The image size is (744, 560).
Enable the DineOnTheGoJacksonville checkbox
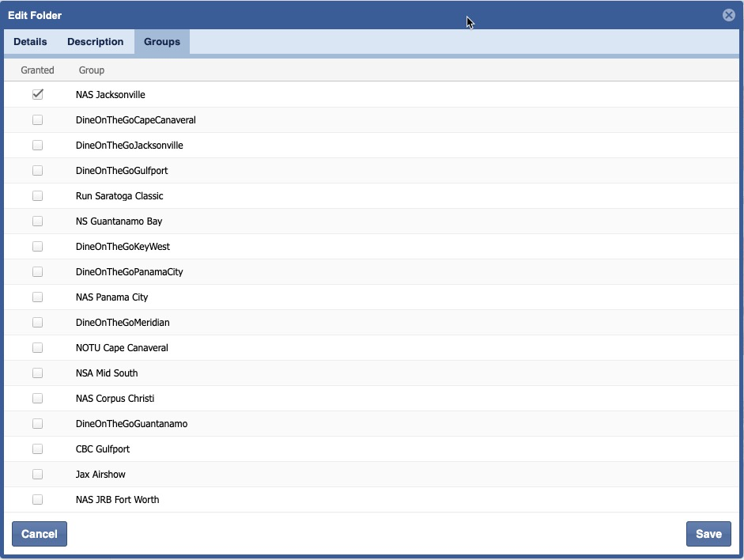tap(37, 146)
